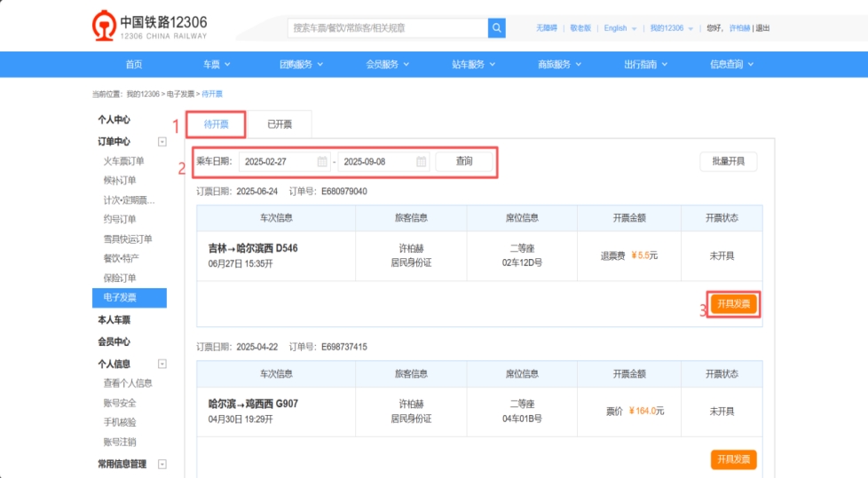This screenshot has height=478, width=868.
Task: Click the 2025-02-27 start date field
Action: click(285, 161)
